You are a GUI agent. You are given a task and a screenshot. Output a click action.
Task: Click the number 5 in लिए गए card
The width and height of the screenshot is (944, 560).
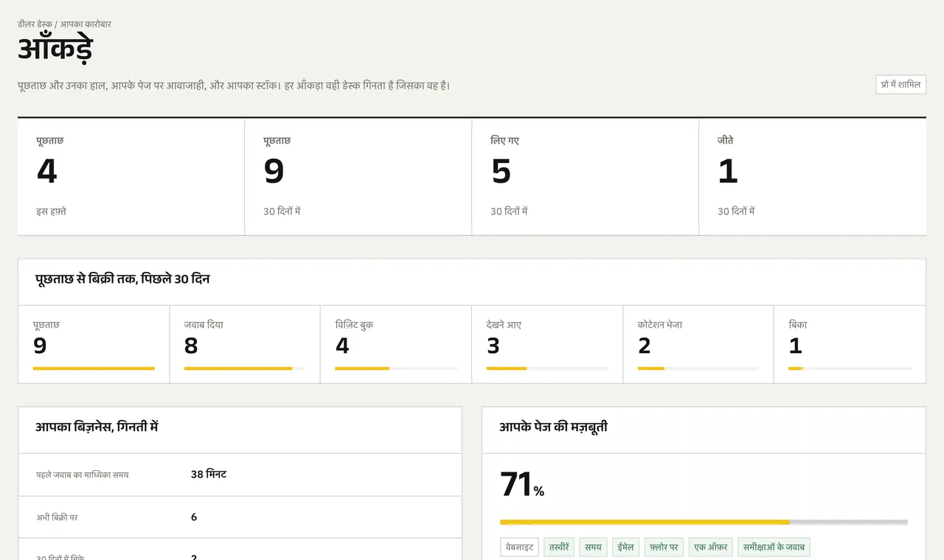pyautogui.click(x=502, y=172)
